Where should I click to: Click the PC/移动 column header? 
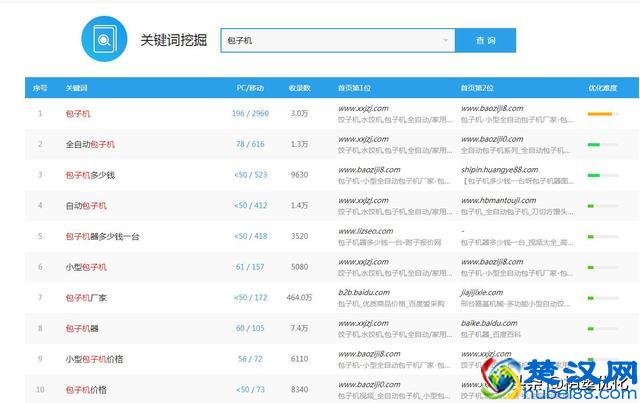click(250, 88)
